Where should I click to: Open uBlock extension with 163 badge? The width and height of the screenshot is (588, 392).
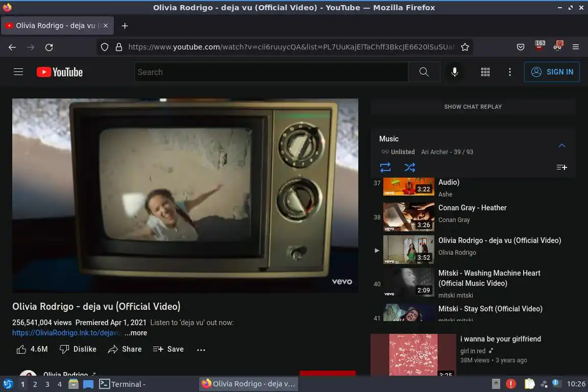[539, 46]
